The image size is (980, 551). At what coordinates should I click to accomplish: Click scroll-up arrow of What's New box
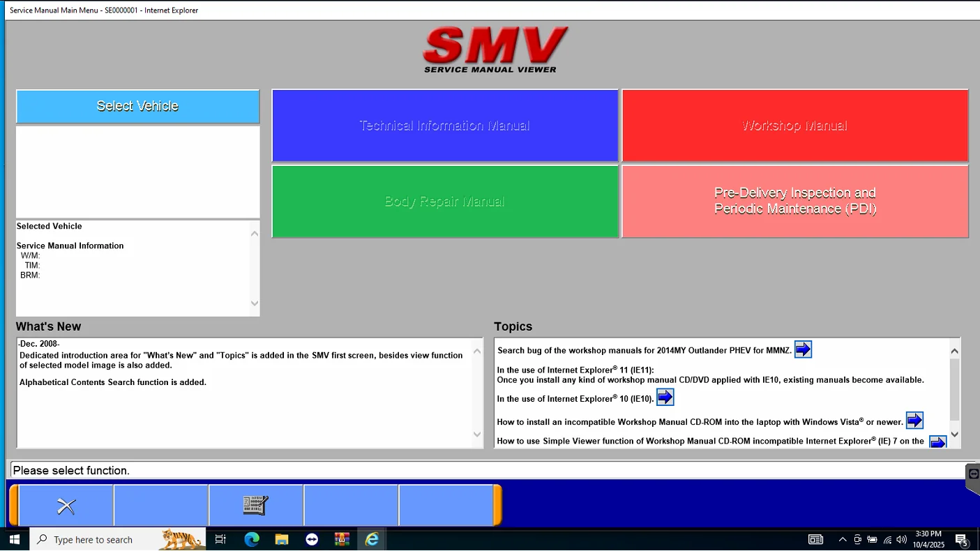click(x=477, y=352)
